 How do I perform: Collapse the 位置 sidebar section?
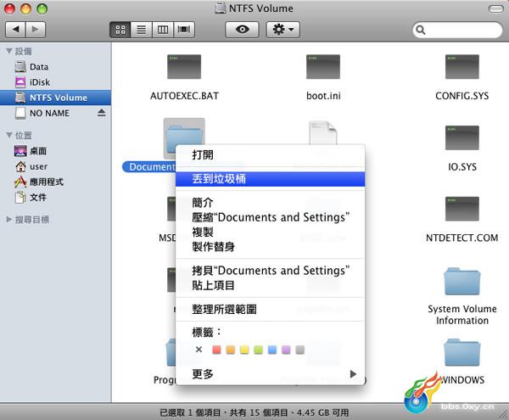(x=9, y=135)
